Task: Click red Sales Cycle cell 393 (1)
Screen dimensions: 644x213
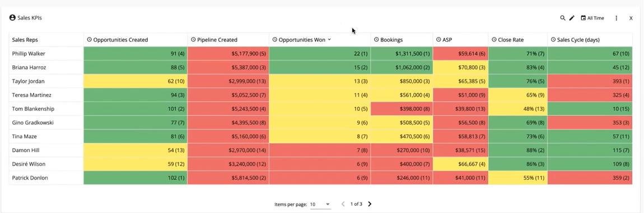Action: click(x=590, y=81)
